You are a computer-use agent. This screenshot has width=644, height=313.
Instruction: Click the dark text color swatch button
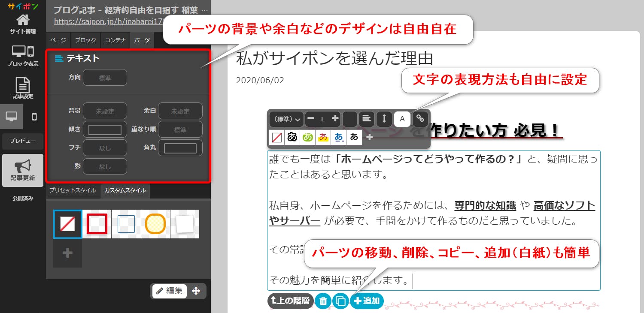point(350,119)
